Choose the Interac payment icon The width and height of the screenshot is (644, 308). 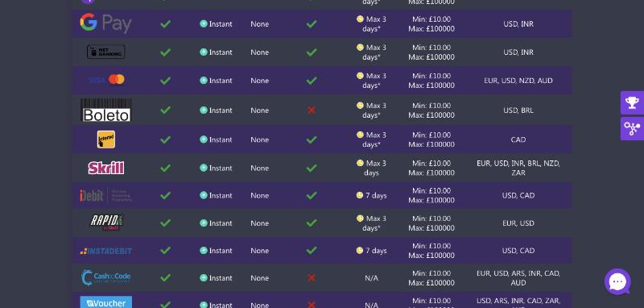point(106,139)
